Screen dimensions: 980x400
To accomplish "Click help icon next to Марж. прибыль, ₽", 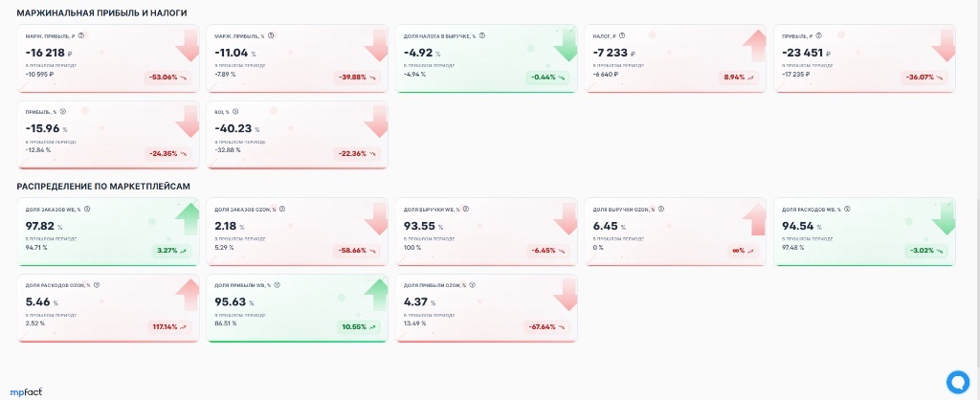I will click(x=81, y=35).
